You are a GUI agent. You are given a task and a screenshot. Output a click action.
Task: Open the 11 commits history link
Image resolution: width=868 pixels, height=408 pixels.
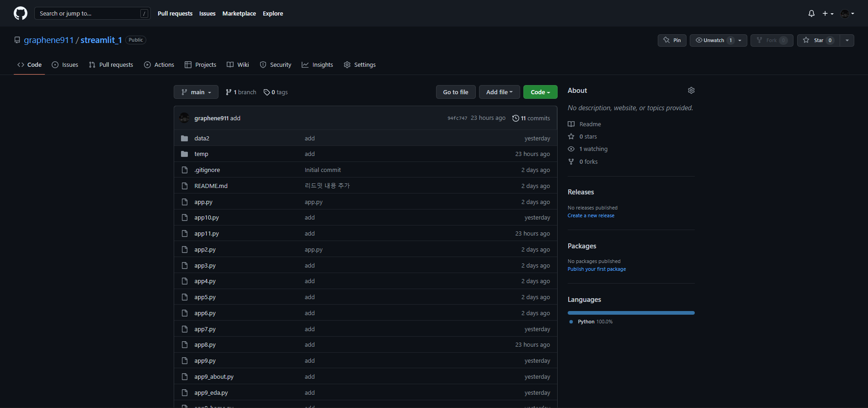coord(531,118)
